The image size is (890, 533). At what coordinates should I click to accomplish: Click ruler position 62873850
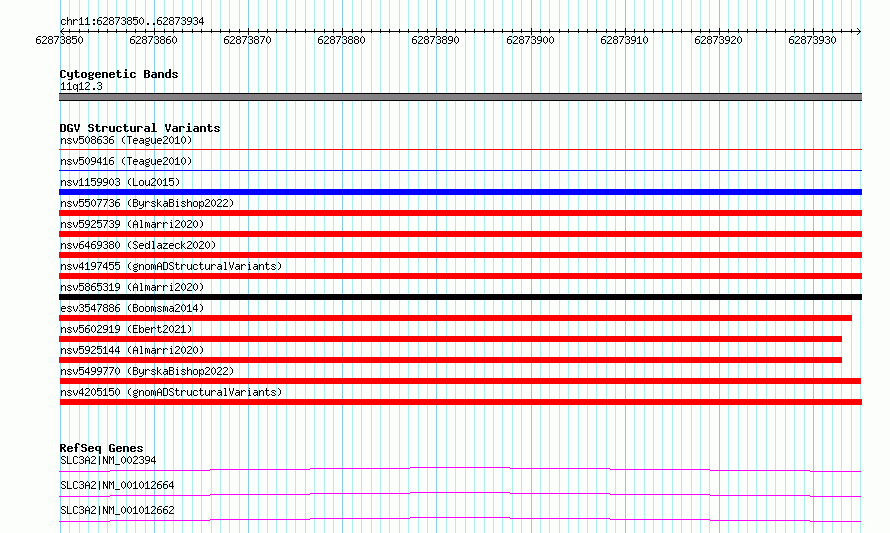(x=59, y=40)
